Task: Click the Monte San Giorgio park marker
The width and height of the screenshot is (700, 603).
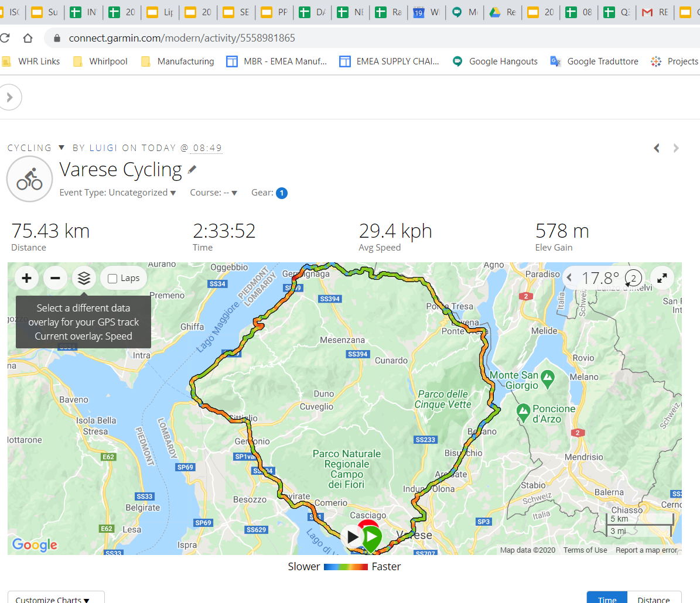Action: point(547,379)
